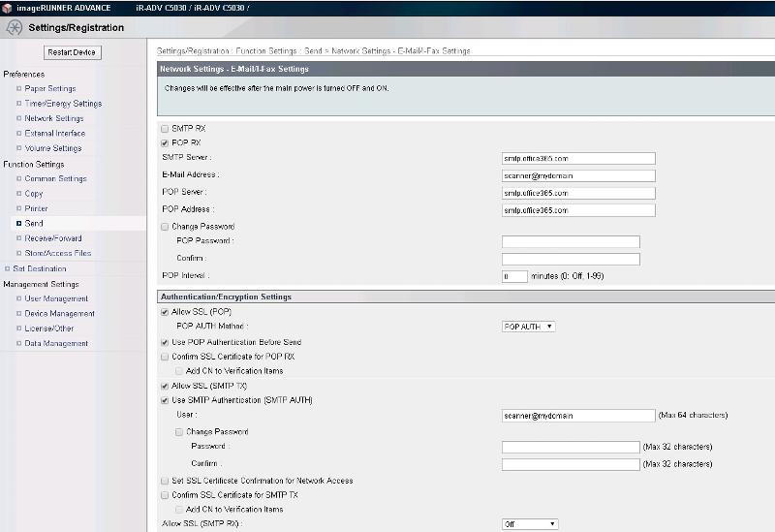Click the POP Password input field
This screenshot has height=532, width=775.
point(571,241)
